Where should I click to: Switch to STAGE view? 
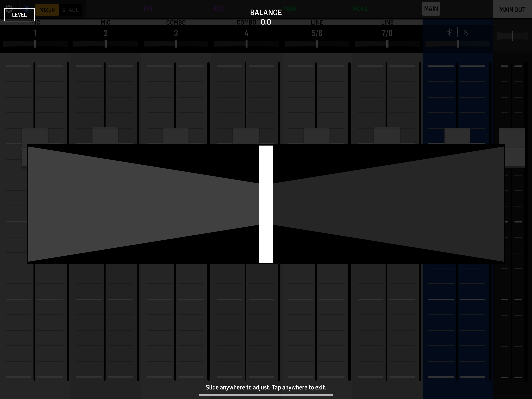pos(70,10)
